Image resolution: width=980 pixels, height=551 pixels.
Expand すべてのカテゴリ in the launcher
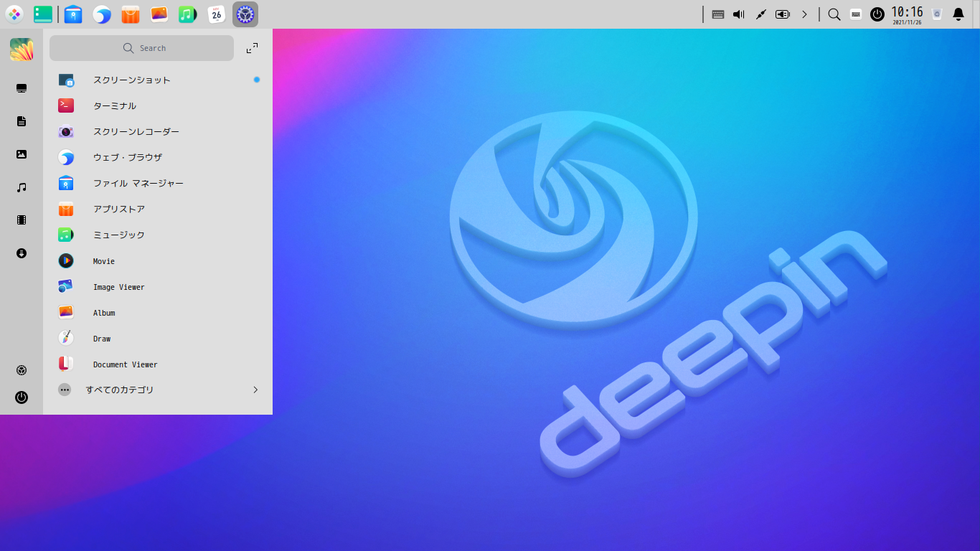[x=158, y=390]
